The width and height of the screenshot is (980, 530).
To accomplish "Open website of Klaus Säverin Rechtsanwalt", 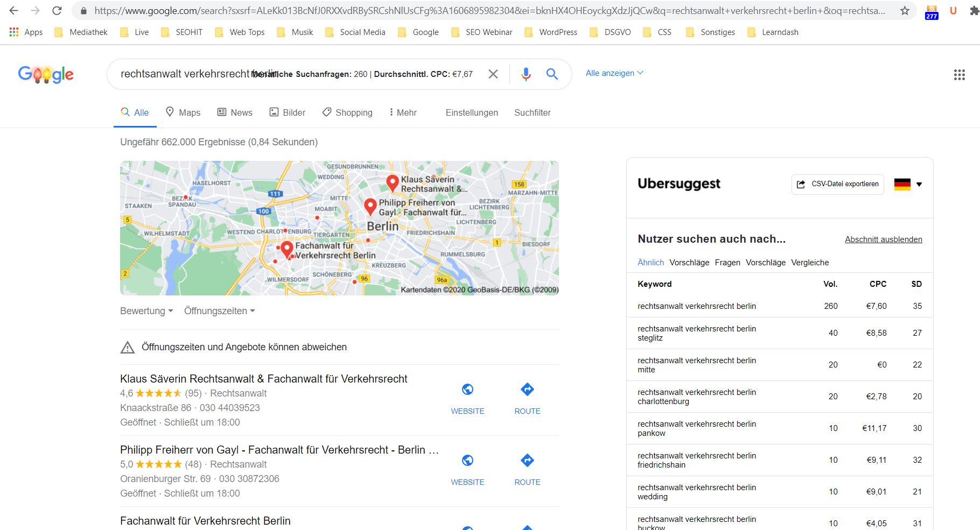I will 467,398.
